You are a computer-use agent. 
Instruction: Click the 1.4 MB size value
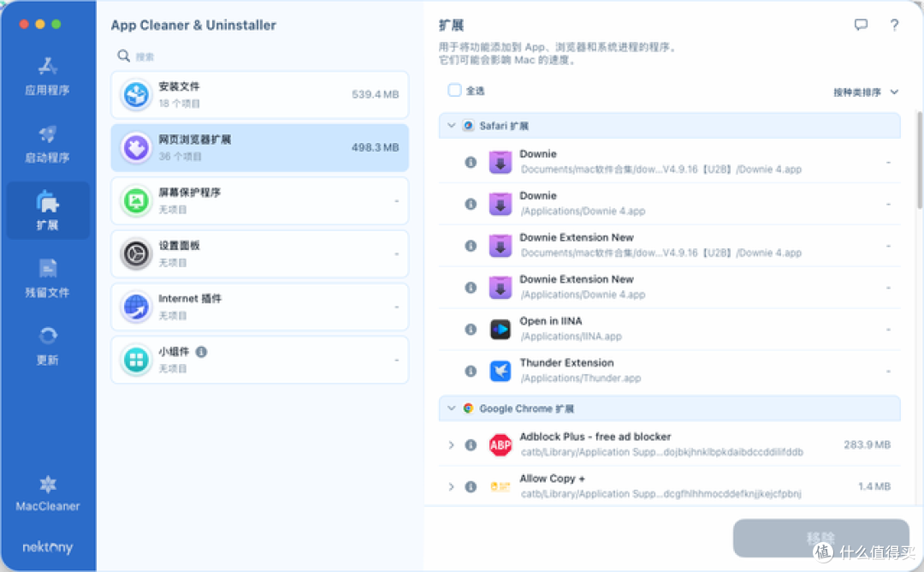[x=874, y=486]
